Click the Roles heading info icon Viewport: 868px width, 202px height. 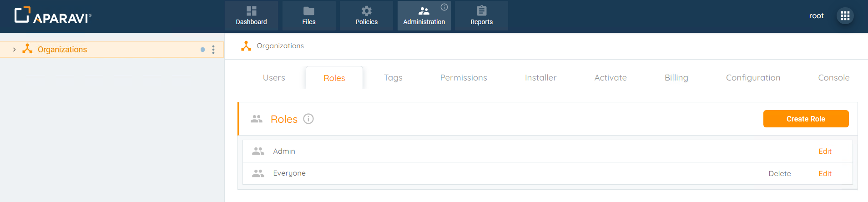click(x=308, y=119)
